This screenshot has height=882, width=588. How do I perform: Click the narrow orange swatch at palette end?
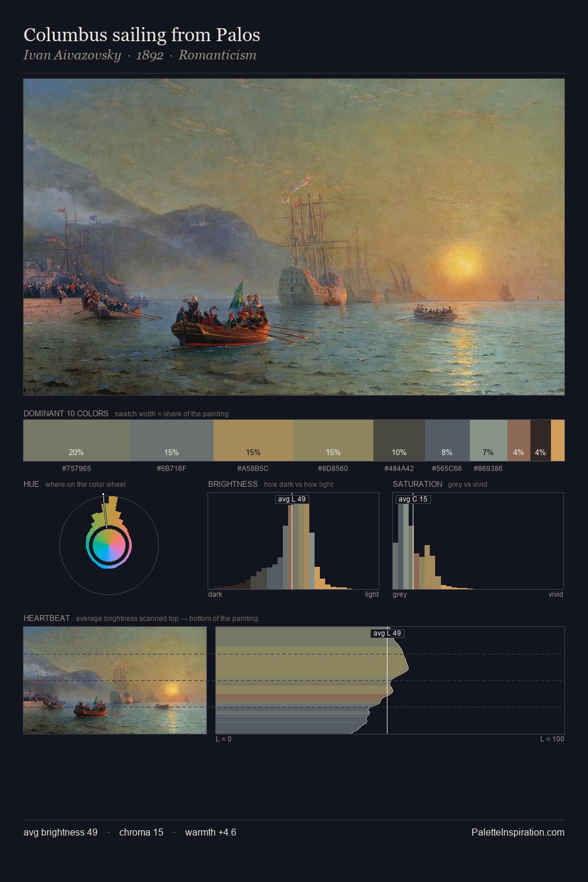point(557,440)
